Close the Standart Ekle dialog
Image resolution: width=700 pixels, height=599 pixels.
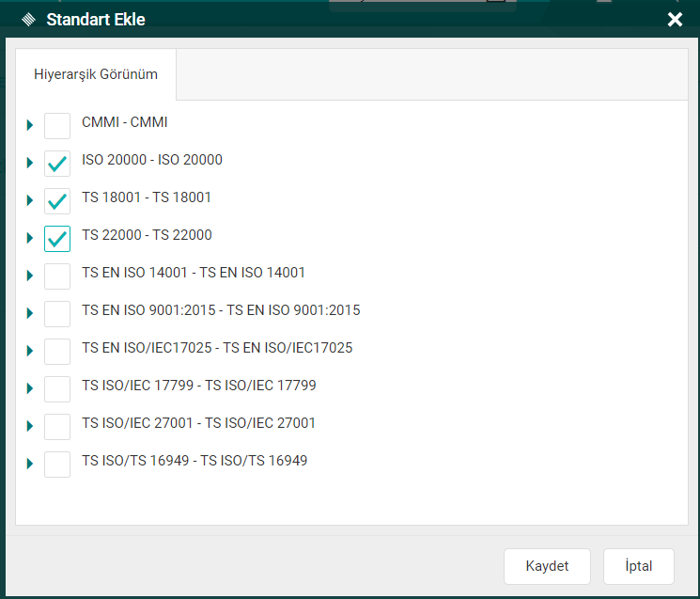(675, 19)
